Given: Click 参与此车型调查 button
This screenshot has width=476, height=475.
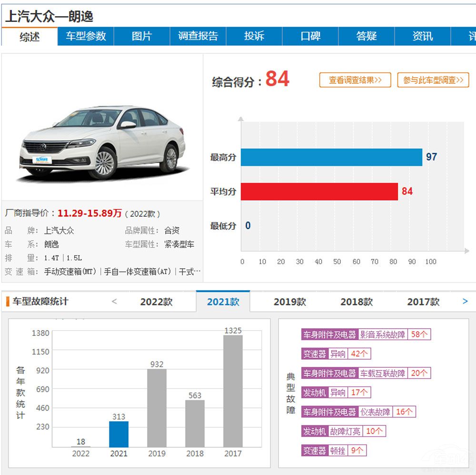Looking at the screenshot, I should click(x=433, y=80).
